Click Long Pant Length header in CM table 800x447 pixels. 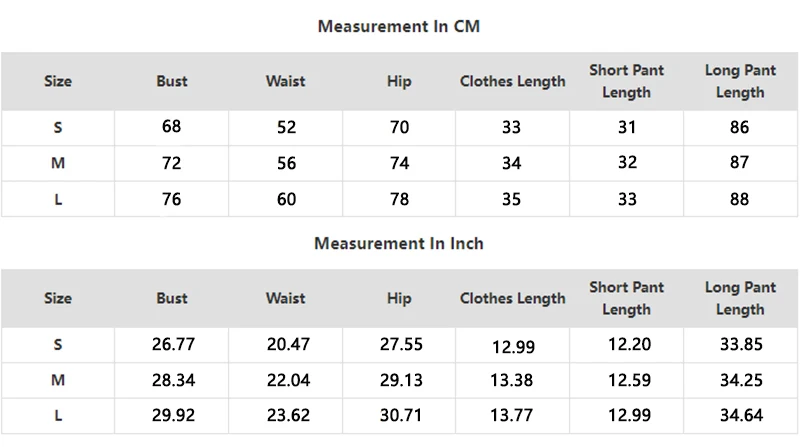click(x=740, y=81)
